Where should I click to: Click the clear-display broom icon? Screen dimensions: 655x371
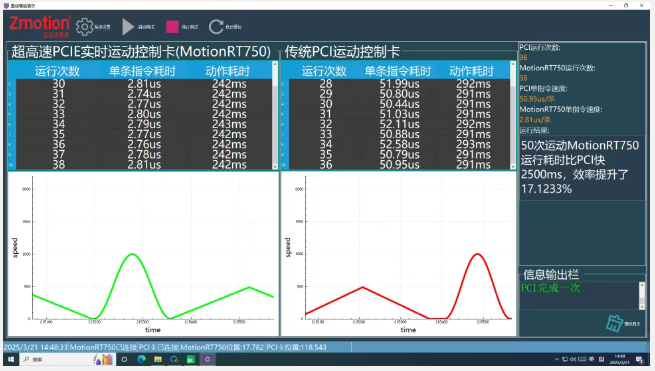click(x=614, y=323)
